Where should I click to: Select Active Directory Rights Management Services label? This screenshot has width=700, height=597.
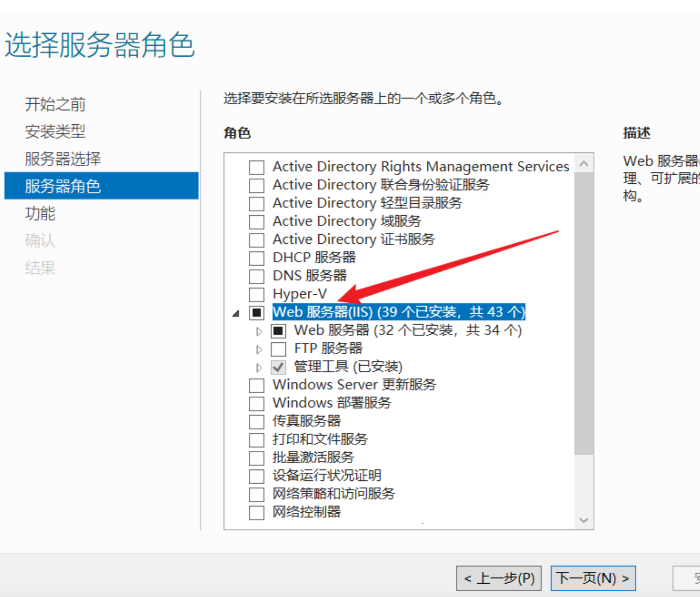pyautogui.click(x=421, y=167)
